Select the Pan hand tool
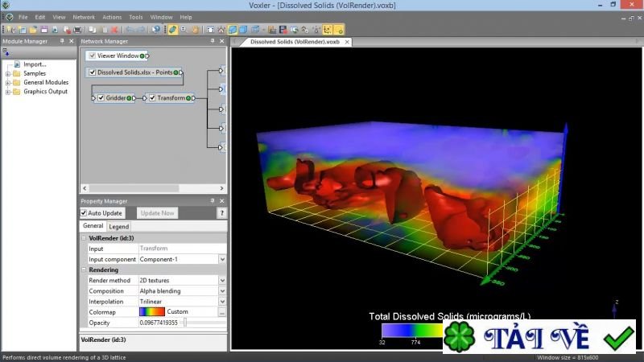Screen dimensions: 644x362 click(195, 30)
